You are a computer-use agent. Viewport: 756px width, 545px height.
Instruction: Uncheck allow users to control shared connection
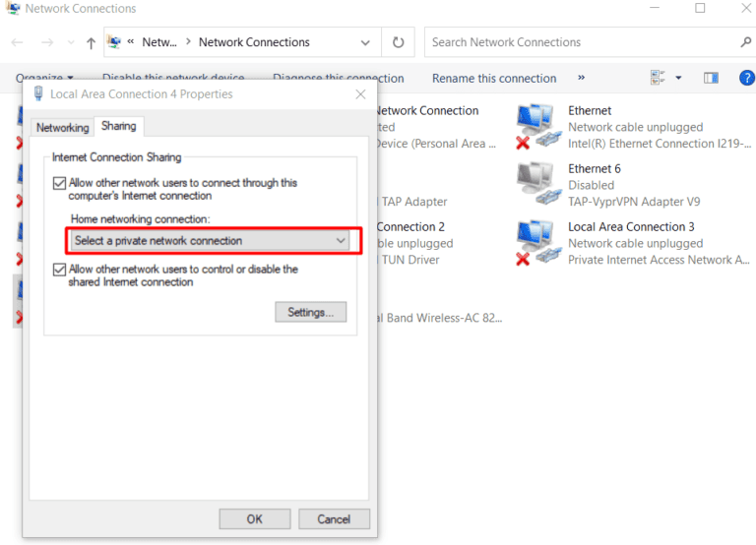pos(60,270)
